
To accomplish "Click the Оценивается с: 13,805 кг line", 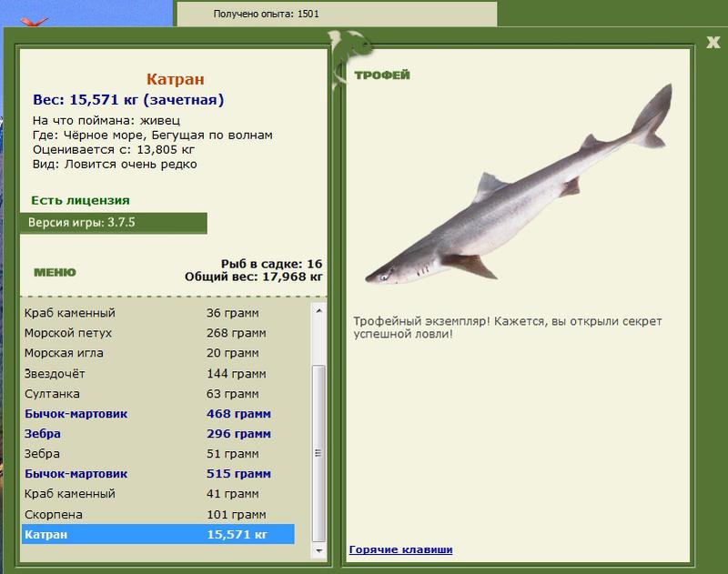I will 113,150.
